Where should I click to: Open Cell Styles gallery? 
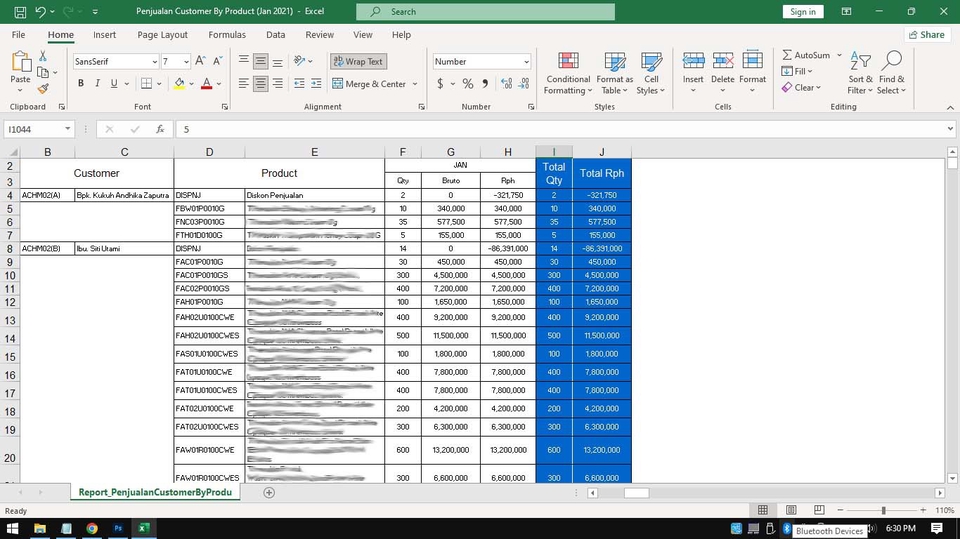coord(651,73)
